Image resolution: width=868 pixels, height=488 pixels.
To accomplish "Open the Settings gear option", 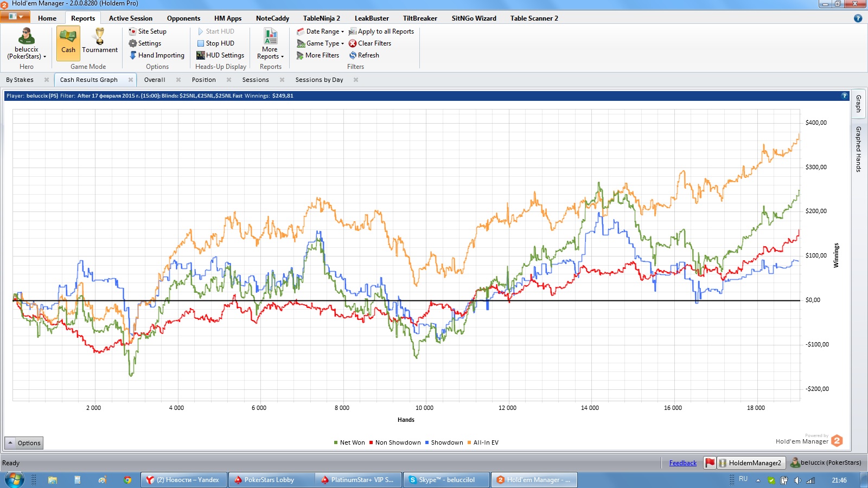I will pyautogui.click(x=145, y=43).
